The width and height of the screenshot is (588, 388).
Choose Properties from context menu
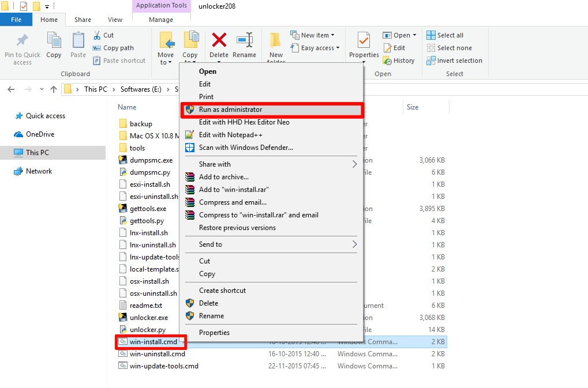click(271, 333)
